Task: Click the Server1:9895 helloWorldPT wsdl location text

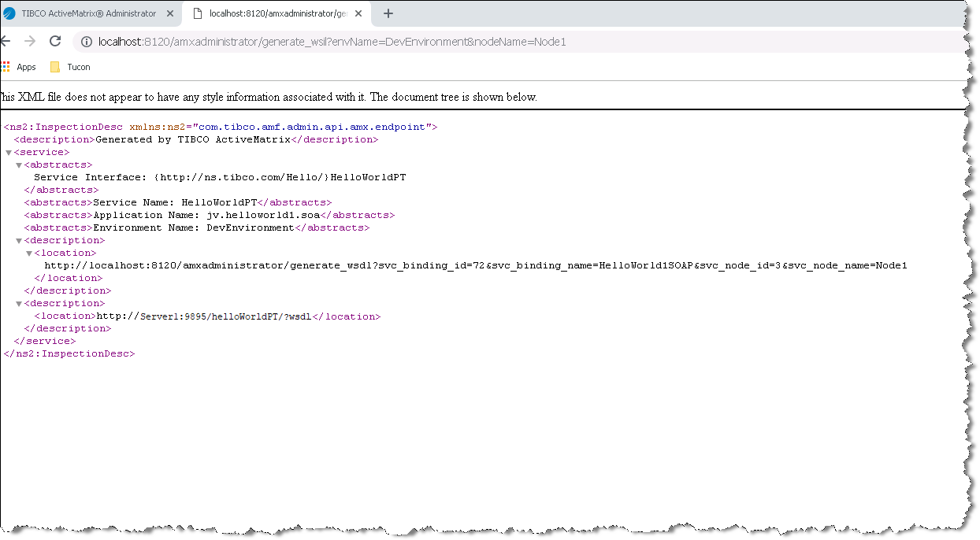Action: (204, 316)
